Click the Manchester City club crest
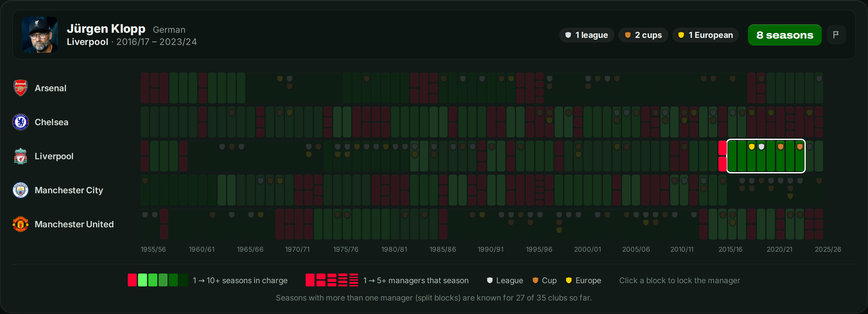868x314 pixels. point(21,190)
